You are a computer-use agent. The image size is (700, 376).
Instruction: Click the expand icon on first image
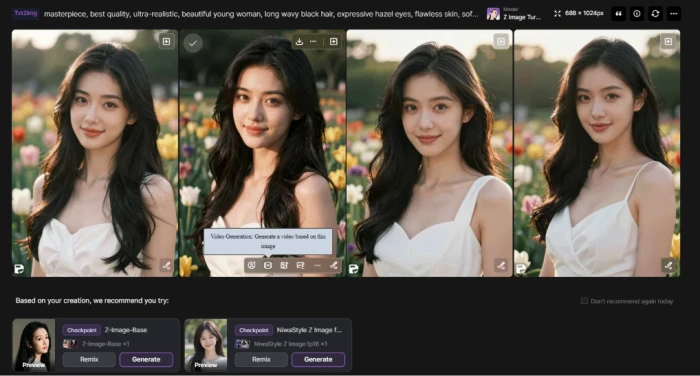166,42
